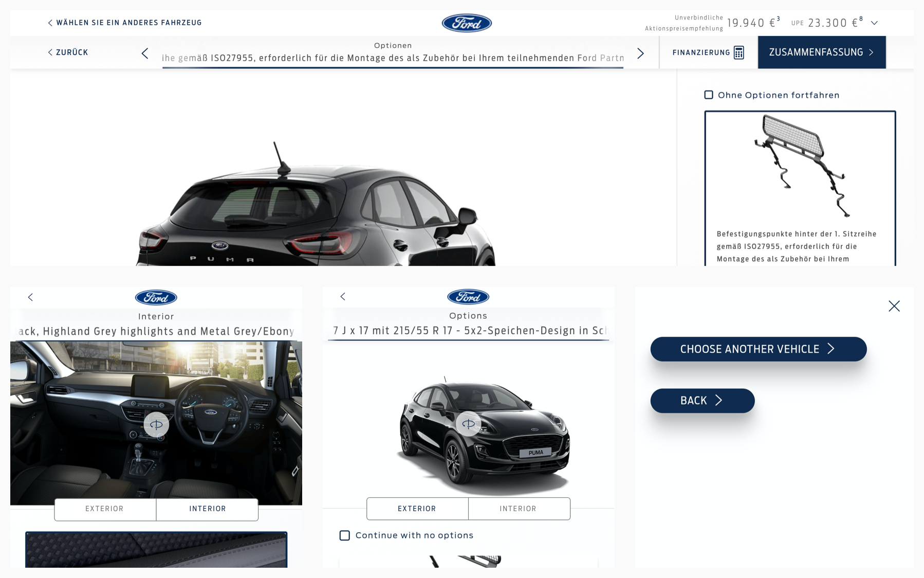Expand the price details chevron
Image resolution: width=924 pixels, height=578 pixels.
tap(874, 23)
